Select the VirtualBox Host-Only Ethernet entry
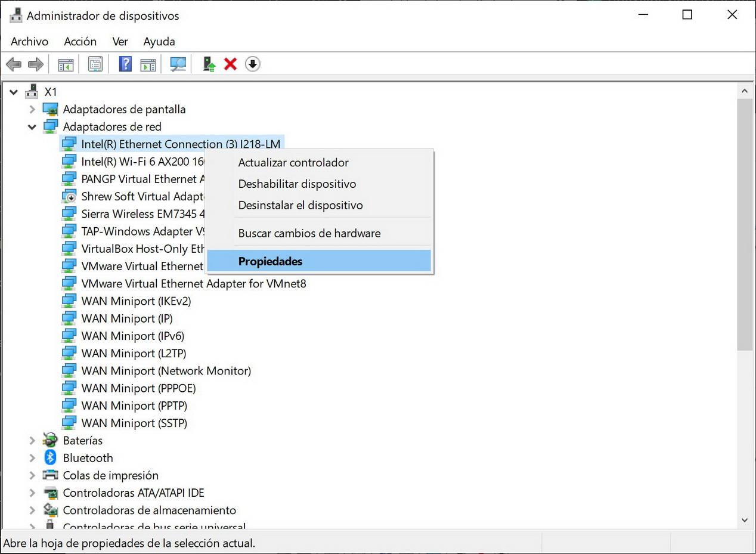The height and width of the screenshot is (554, 756). pyautogui.click(x=143, y=249)
